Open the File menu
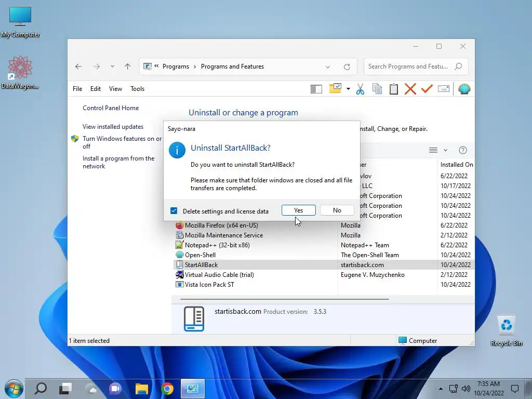The height and width of the screenshot is (399, 532). point(77,88)
